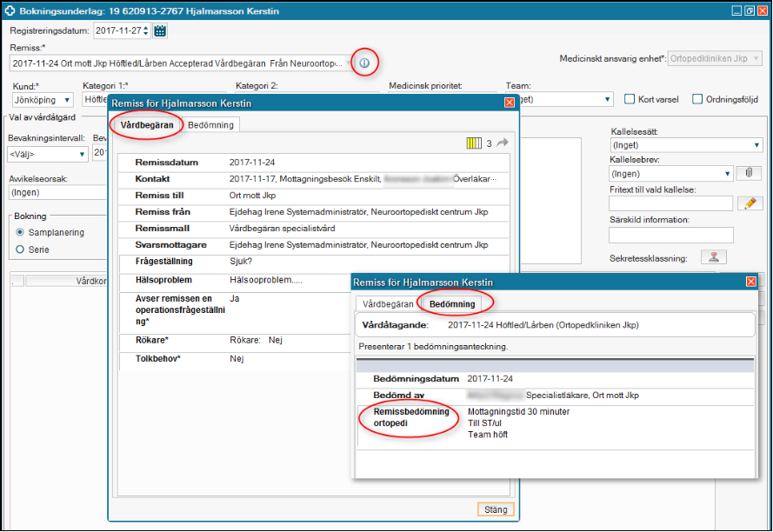Click the pencil icon for Fritext
This screenshot has width=773, height=532.
point(748,203)
